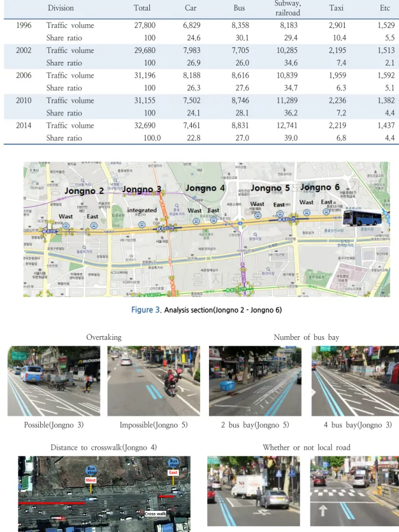The image size is (399, 532).
Task: Click total traffic volume '29,680'
Action: click(x=145, y=50)
